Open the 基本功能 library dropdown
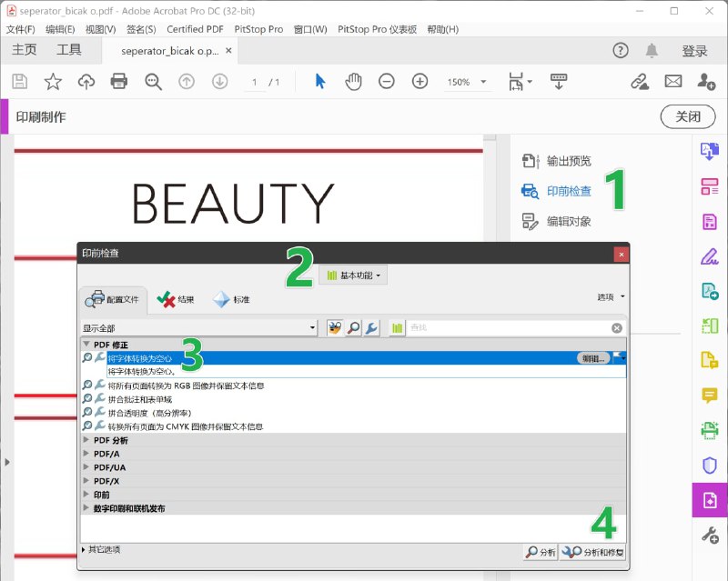728x581 pixels. point(354,275)
